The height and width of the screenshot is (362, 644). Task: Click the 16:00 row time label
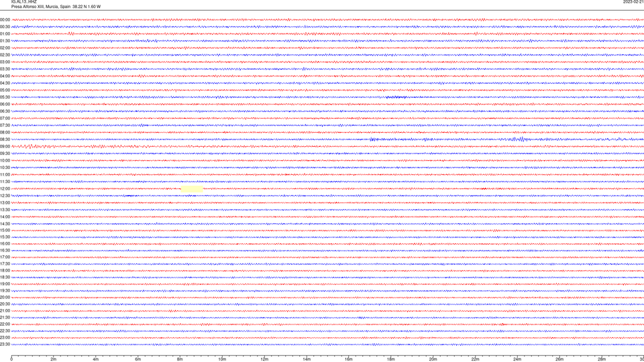click(5, 244)
